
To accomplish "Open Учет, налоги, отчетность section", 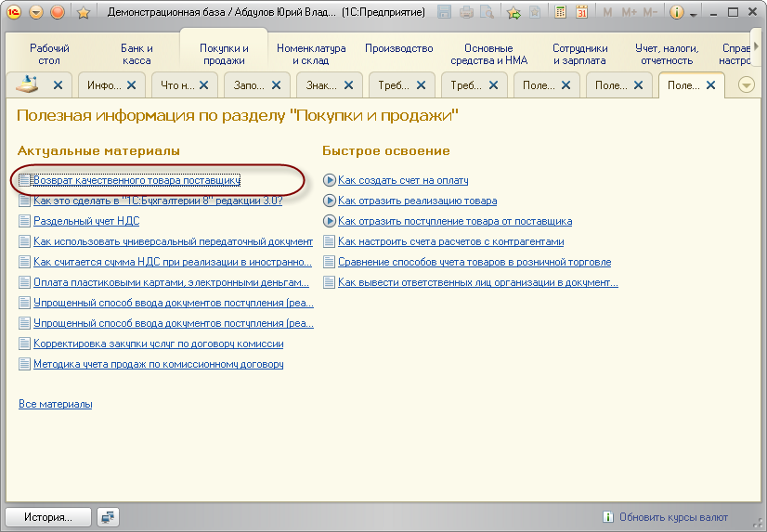I will (666, 54).
